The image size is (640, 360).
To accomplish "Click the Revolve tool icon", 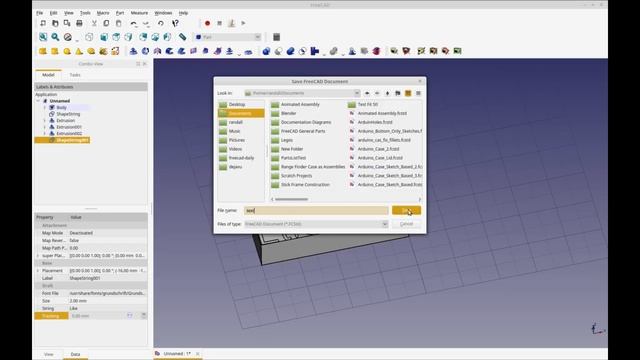I will (145, 51).
